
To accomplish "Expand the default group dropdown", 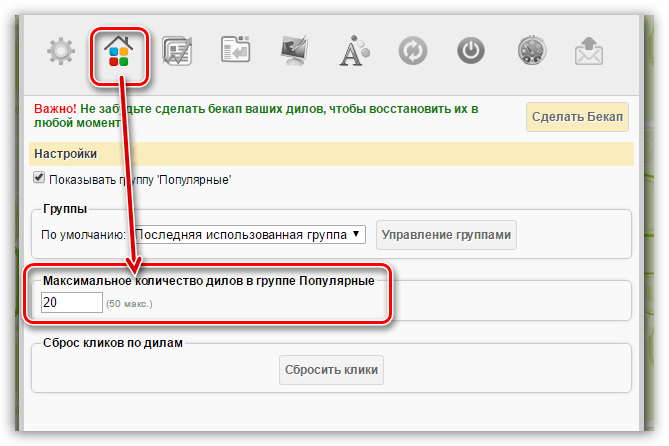I will pyautogui.click(x=248, y=235).
